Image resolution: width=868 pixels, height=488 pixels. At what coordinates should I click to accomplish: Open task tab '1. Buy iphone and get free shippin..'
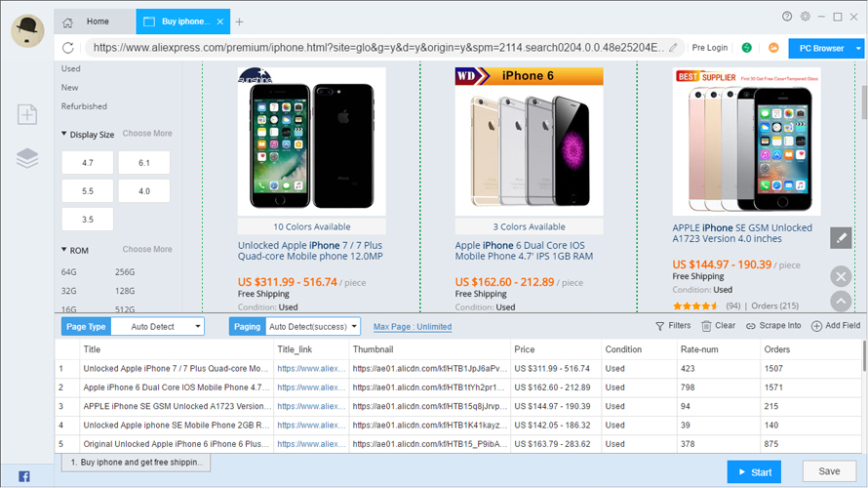[137, 463]
